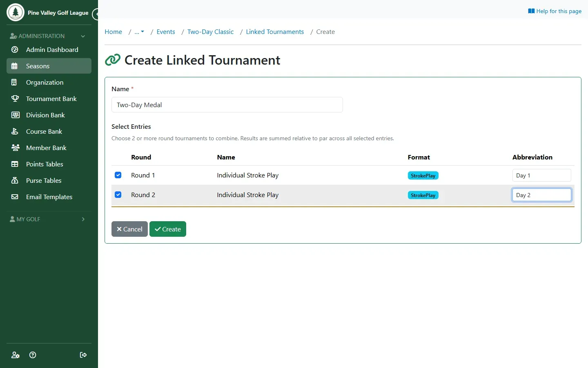
Task: Go to Seasons in sidebar
Action: click(49, 66)
